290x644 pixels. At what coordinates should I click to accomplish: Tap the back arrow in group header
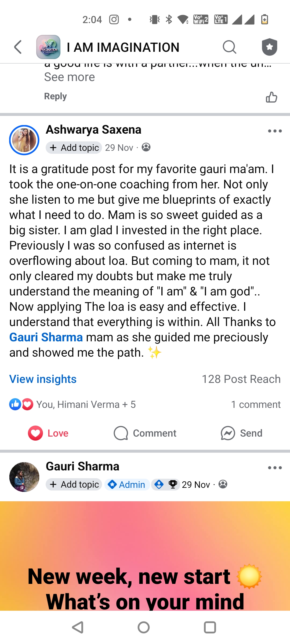tap(18, 47)
